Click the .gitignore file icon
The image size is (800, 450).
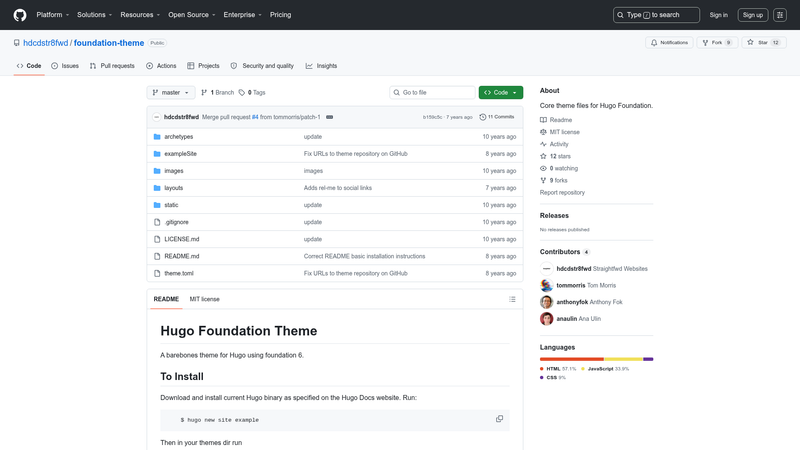pos(157,222)
